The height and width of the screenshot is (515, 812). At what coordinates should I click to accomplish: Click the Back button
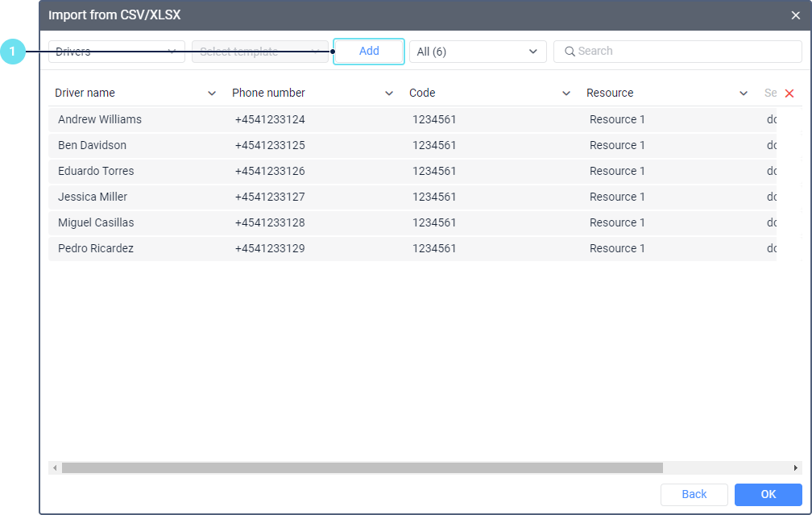(x=694, y=494)
